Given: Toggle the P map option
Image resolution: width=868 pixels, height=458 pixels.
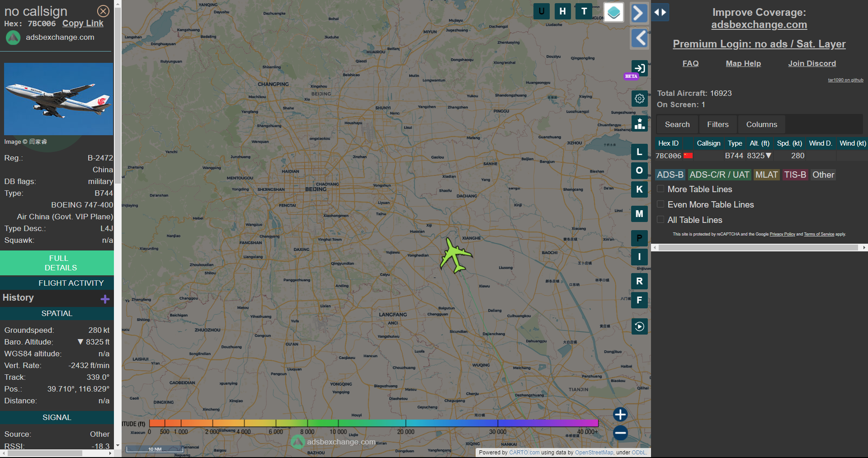Looking at the screenshot, I should point(639,238).
